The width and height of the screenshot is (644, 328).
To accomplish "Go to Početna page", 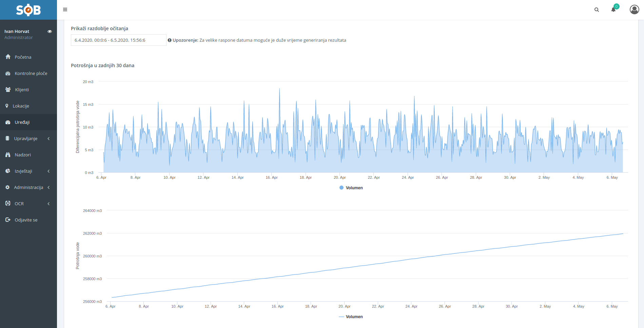I will (23, 57).
